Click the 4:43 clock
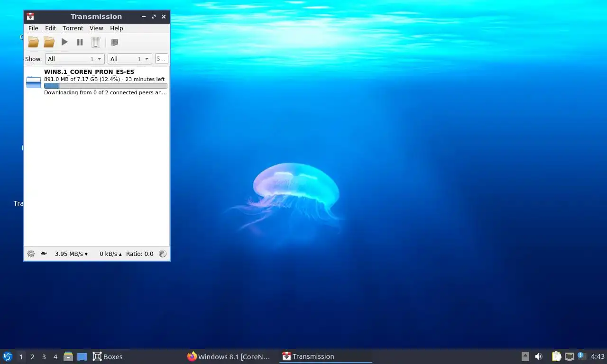The width and height of the screenshot is (607, 364). 598,356
